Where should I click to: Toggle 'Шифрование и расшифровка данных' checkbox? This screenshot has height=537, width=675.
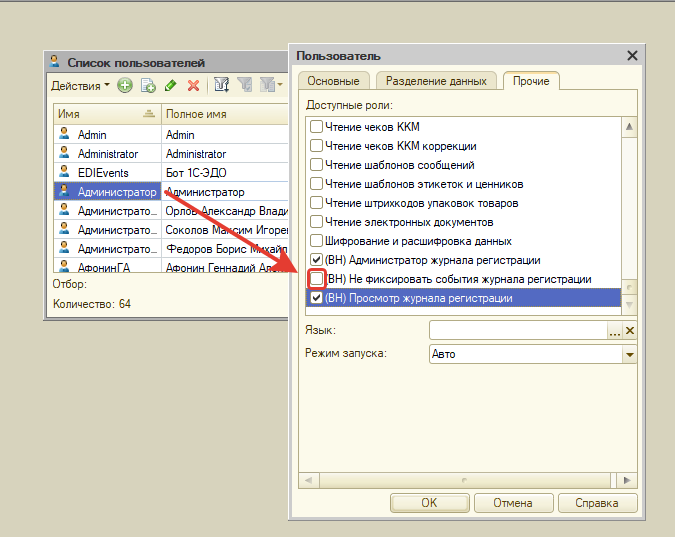click(317, 241)
